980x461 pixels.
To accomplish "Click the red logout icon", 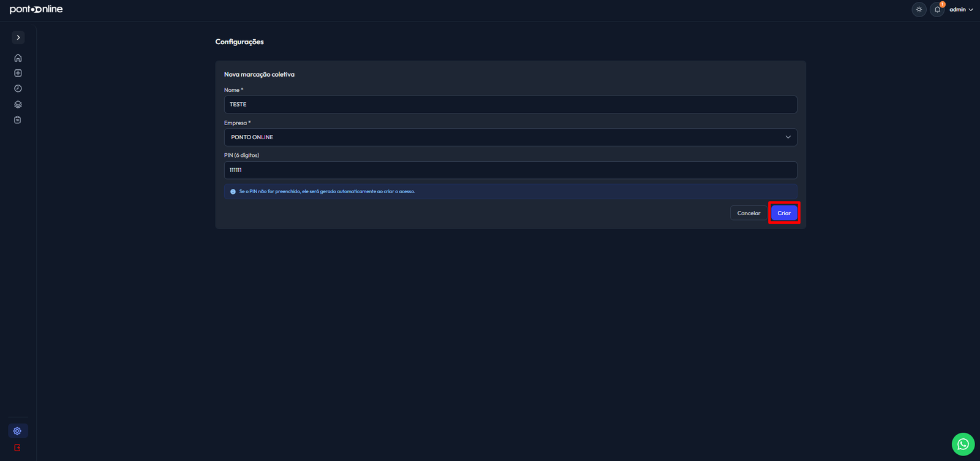I will pos(18,448).
